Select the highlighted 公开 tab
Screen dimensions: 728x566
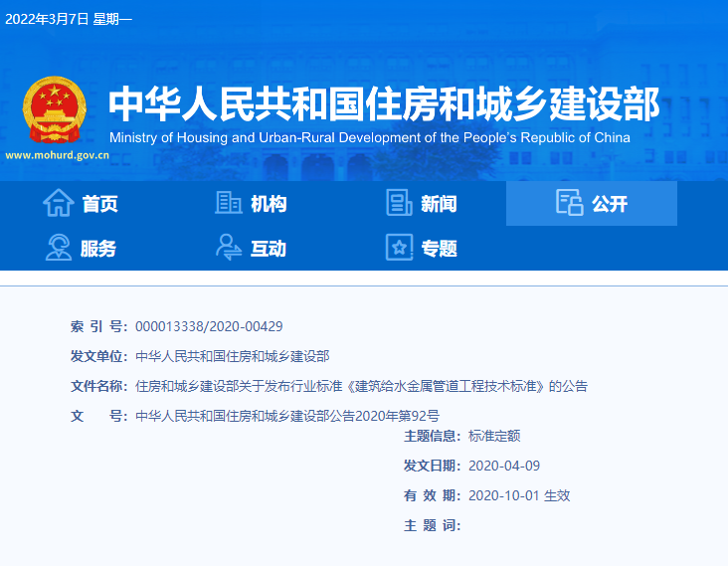tap(609, 204)
